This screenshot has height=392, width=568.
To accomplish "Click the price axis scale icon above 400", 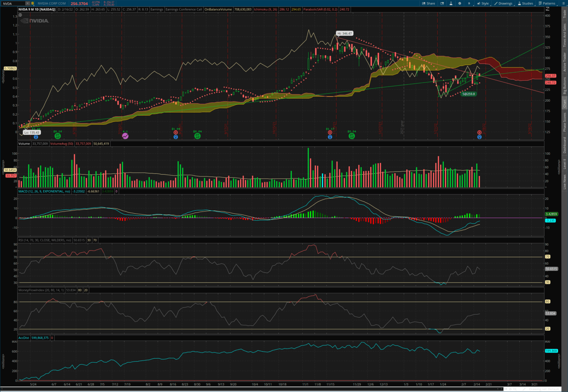I will tap(547, 9).
